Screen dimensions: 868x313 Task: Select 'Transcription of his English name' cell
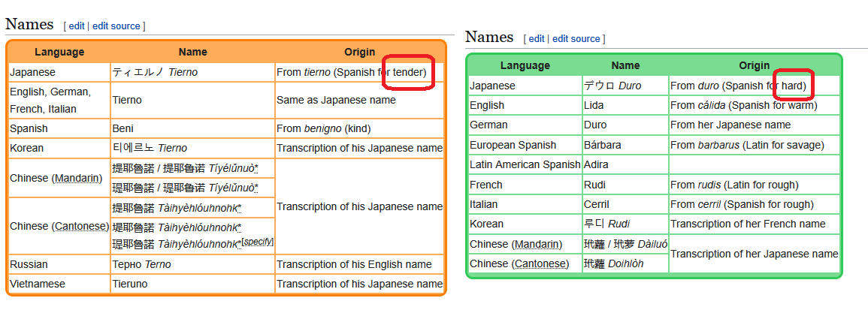click(x=360, y=264)
